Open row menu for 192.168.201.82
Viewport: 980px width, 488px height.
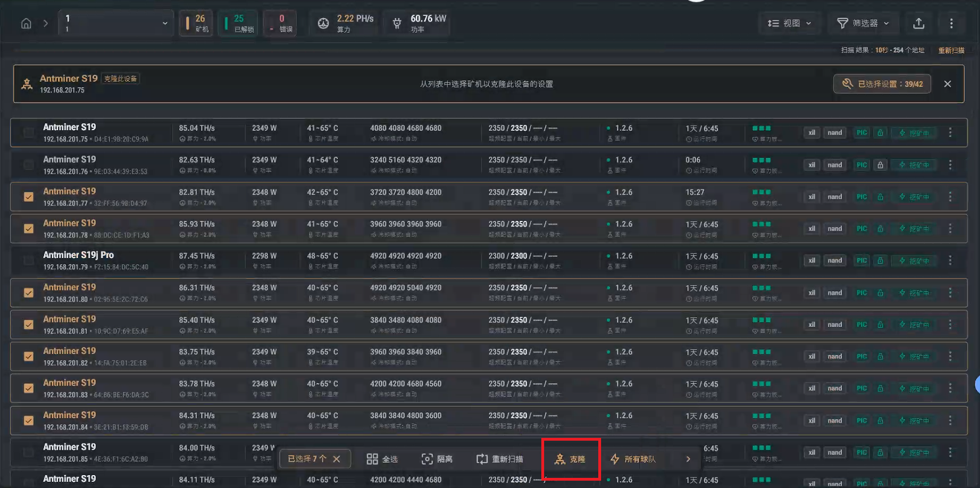point(950,356)
